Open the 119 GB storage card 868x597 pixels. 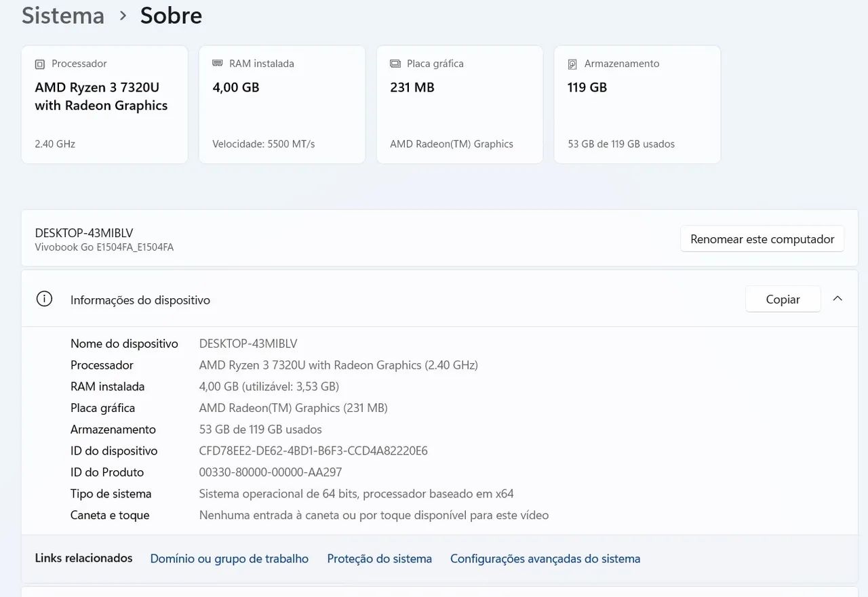[x=637, y=104]
